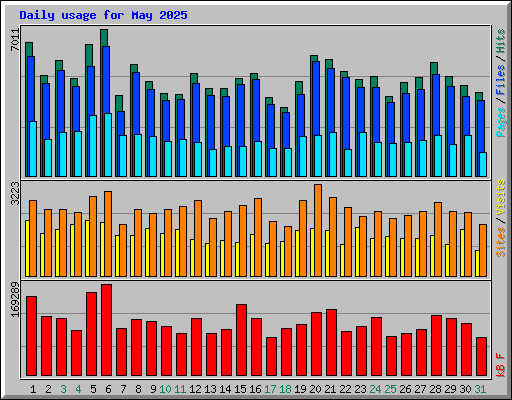Screen dimensions: 512x400
Task: Click the red KB bar for day 21
Action: (332, 343)
